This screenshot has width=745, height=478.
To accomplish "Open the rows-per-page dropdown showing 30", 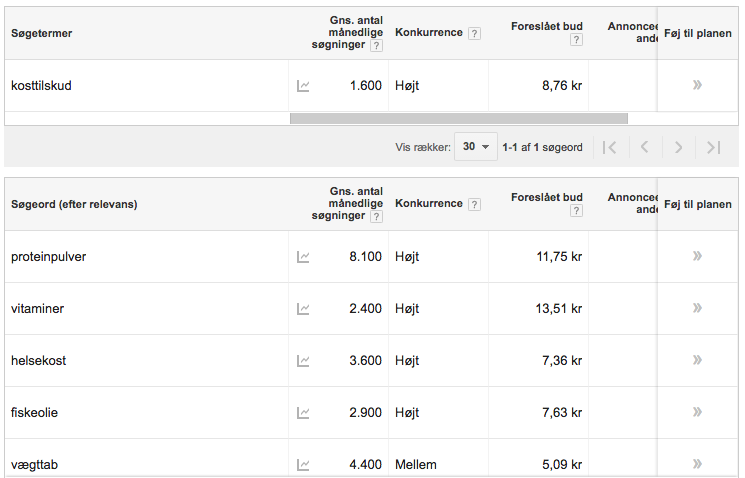I will (x=475, y=147).
